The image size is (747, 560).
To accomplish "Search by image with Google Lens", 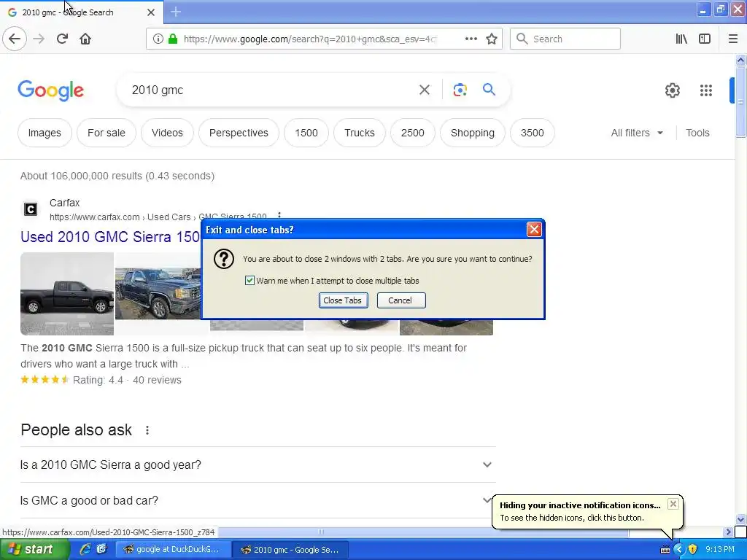I will point(460,90).
